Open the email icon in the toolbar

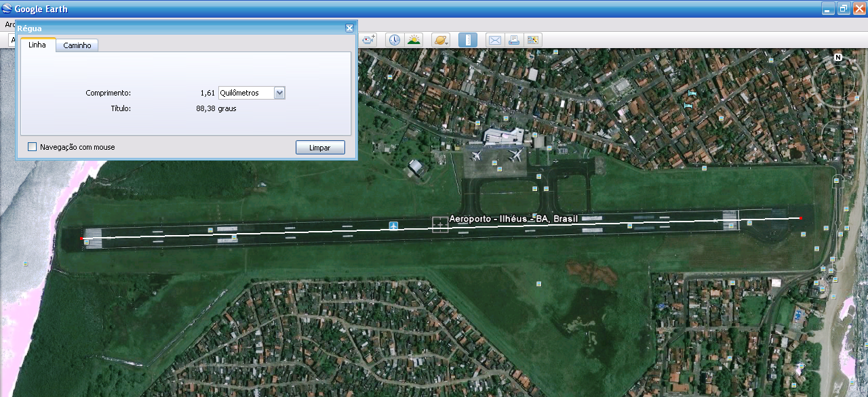coord(495,40)
